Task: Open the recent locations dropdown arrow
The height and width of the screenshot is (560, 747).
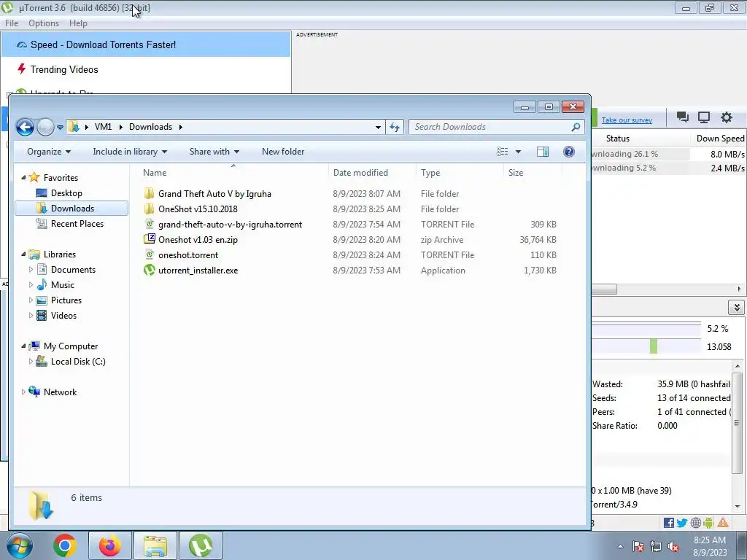Action: click(x=60, y=127)
